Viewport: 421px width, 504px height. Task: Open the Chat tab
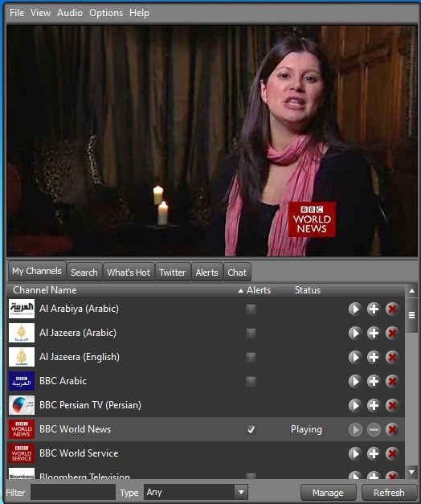(x=237, y=272)
